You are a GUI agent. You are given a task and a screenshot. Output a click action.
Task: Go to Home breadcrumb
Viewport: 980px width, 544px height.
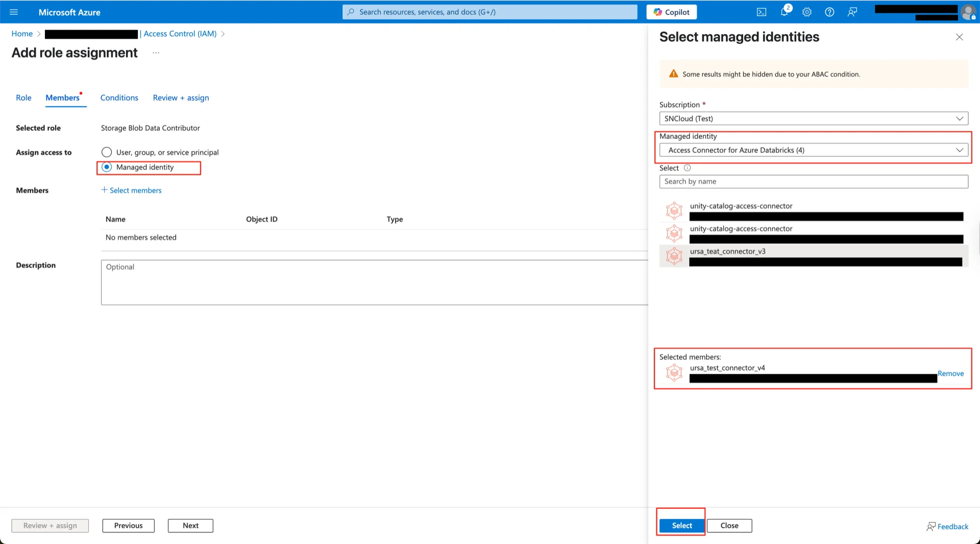pos(22,34)
